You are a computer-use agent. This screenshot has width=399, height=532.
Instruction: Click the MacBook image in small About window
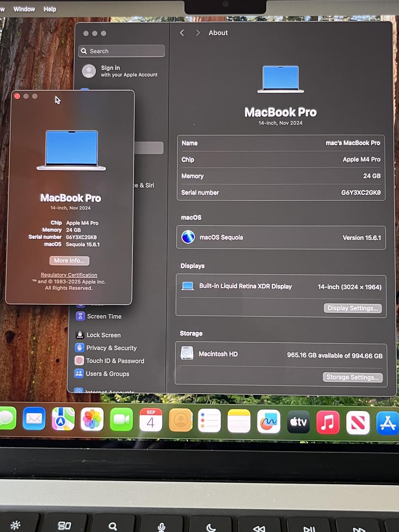[x=71, y=150]
